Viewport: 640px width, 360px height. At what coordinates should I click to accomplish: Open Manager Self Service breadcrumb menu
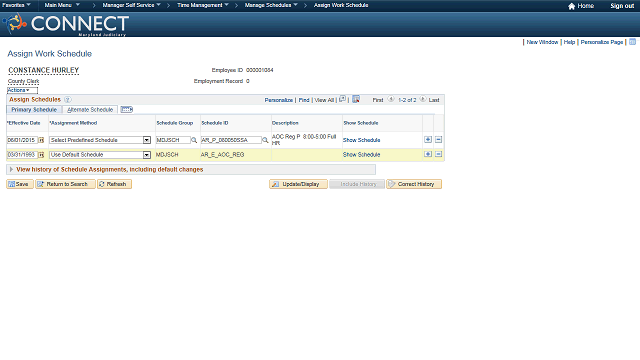(x=131, y=5)
